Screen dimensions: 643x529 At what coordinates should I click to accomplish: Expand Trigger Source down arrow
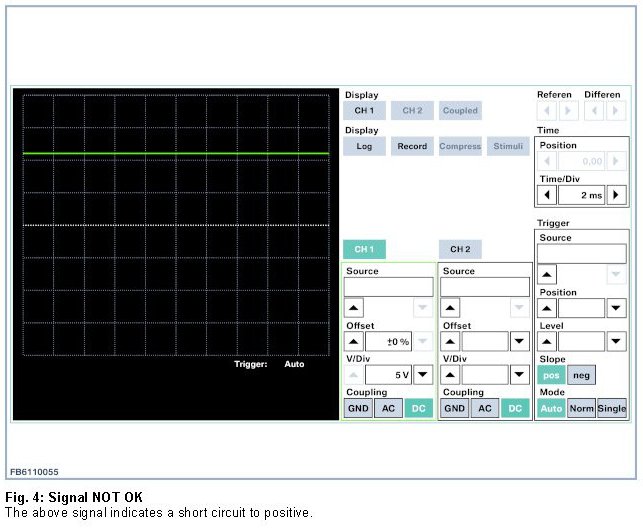617,275
